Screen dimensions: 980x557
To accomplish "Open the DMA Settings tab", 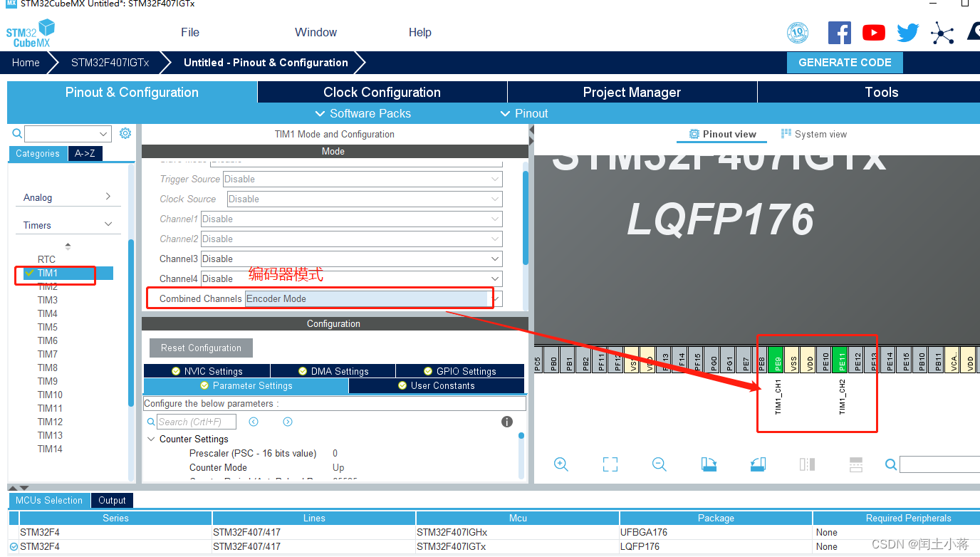I will tap(333, 371).
